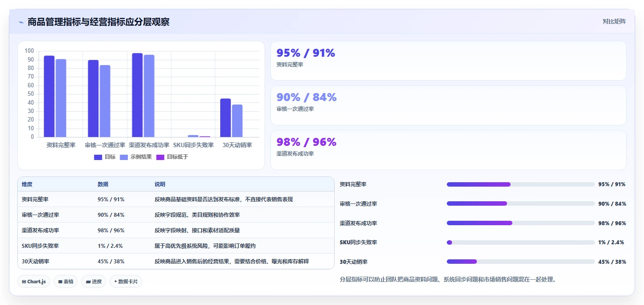Click the Chart.js tag chip

pos(34,282)
